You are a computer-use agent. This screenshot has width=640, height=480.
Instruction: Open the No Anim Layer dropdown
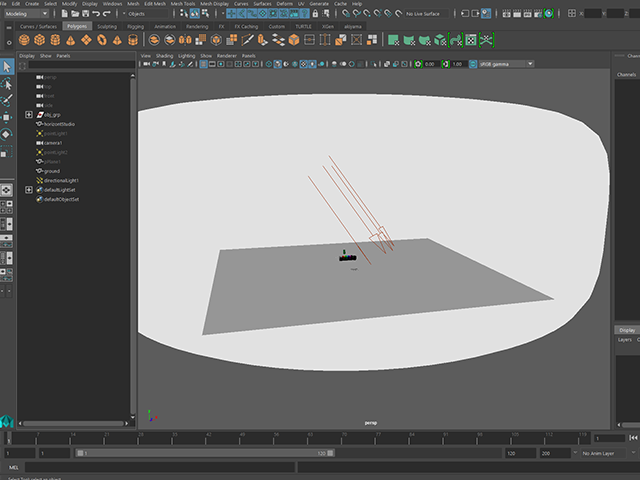click(x=608, y=453)
